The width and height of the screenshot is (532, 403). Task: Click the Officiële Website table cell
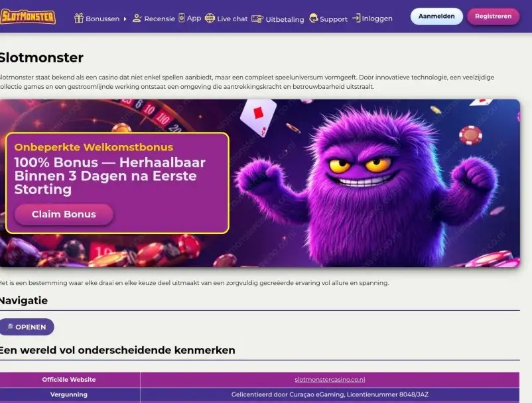[69, 380]
